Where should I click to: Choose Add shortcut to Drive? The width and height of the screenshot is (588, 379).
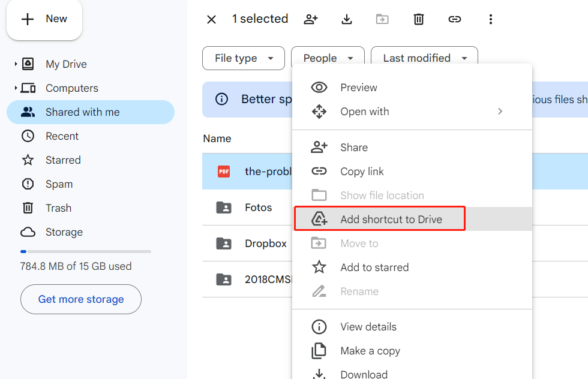(x=391, y=219)
